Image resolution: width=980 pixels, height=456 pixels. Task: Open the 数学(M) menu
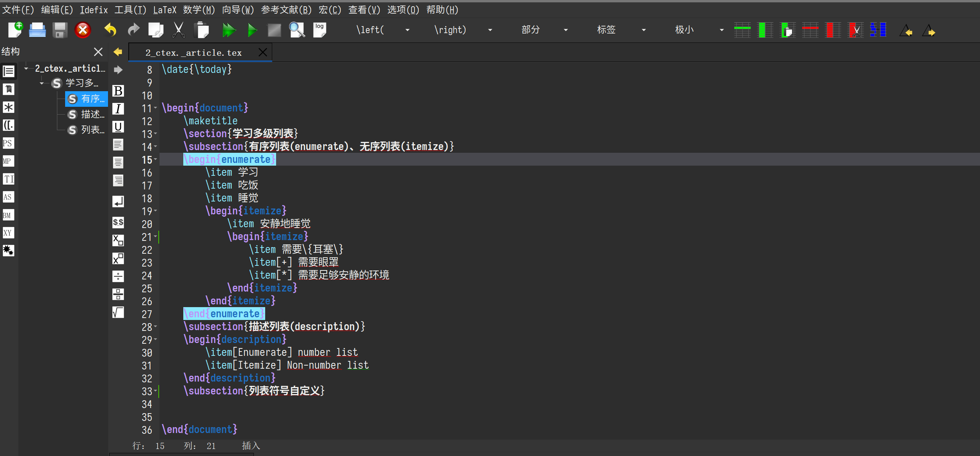(x=199, y=10)
